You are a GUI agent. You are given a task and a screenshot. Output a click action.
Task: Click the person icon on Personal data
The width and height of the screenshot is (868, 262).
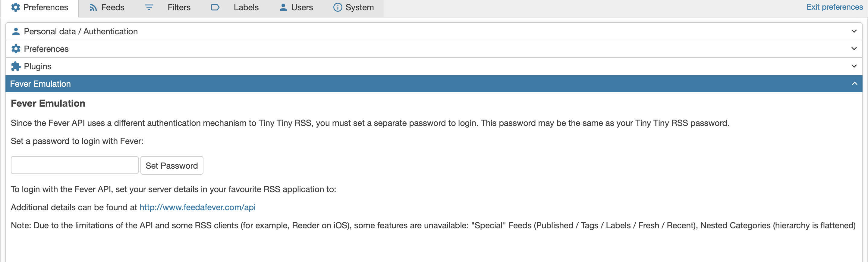[x=16, y=31]
